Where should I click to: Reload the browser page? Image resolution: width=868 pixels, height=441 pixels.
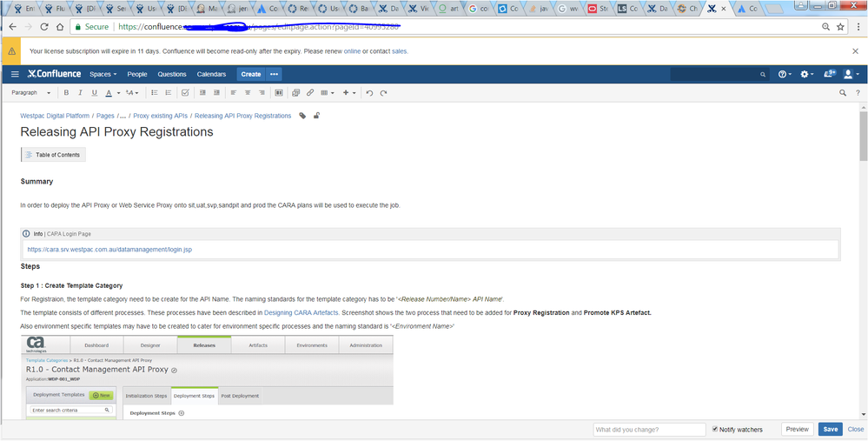44,27
